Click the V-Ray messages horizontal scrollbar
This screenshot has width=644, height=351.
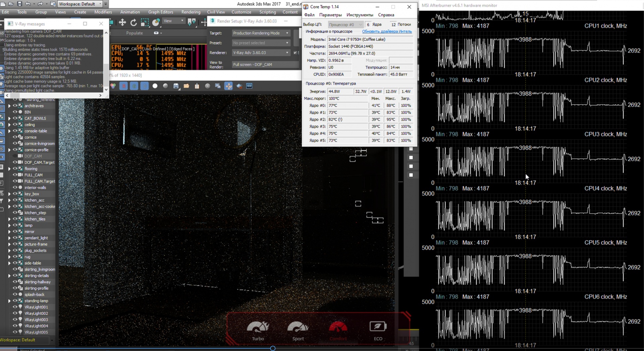[54, 96]
